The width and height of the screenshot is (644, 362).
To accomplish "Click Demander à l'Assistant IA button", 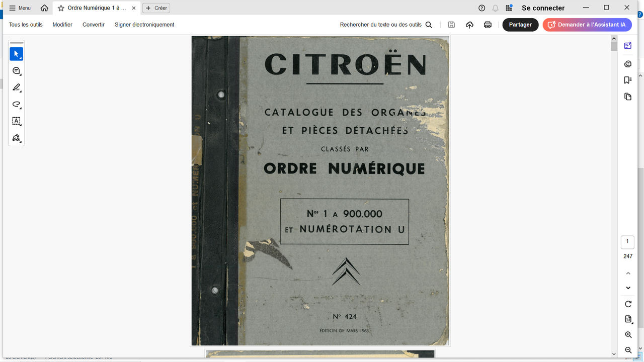I will pyautogui.click(x=587, y=25).
